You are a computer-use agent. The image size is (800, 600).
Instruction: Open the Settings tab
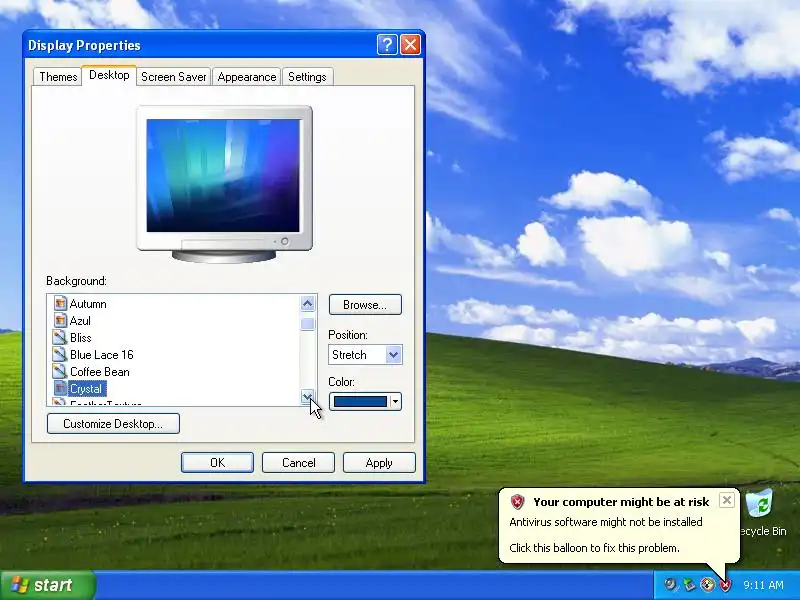[x=307, y=77]
